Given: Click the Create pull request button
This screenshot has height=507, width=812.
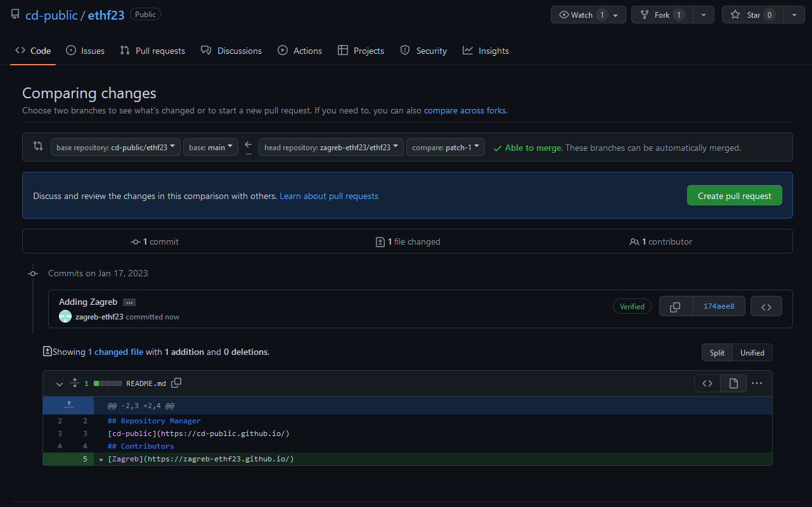Looking at the screenshot, I should pyautogui.click(x=734, y=196).
